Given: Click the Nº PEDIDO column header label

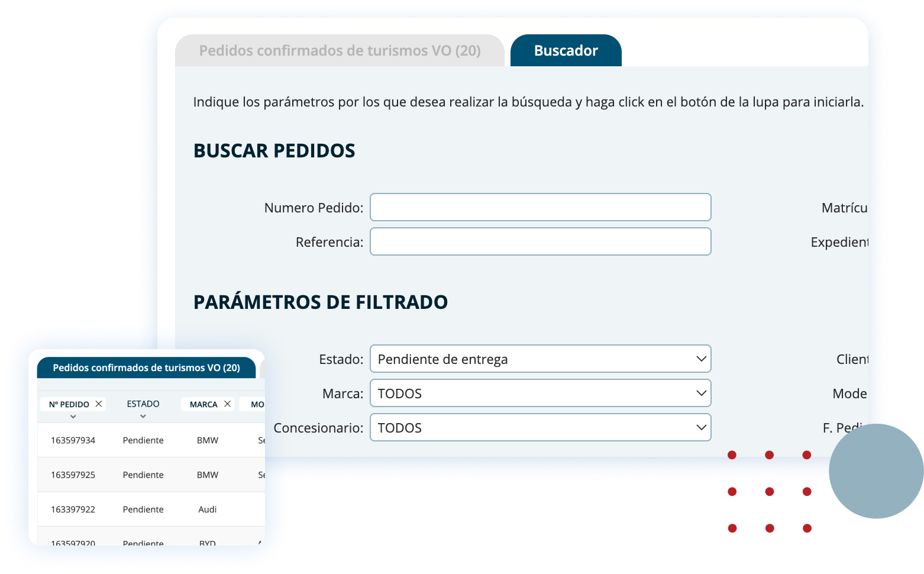Looking at the screenshot, I should click(69, 405).
